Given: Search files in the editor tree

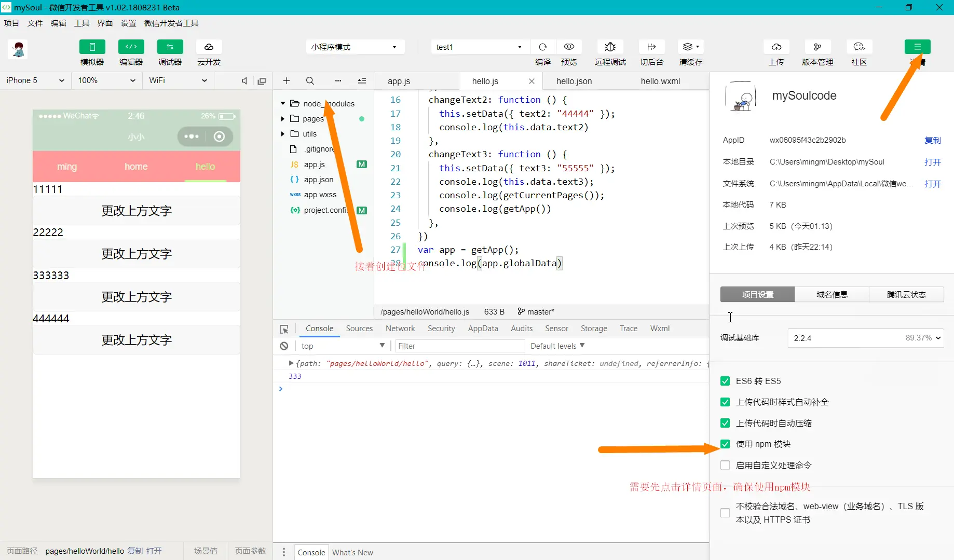Looking at the screenshot, I should 310,80.
